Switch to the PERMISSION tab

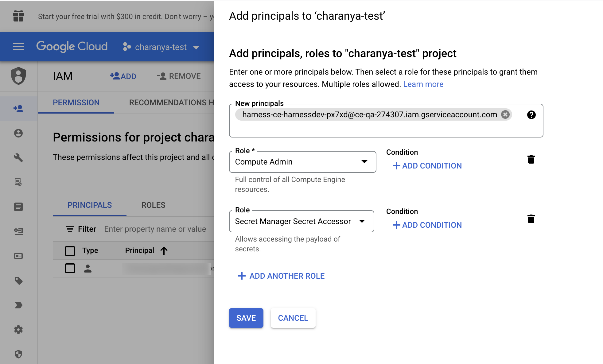click(76, 103)
